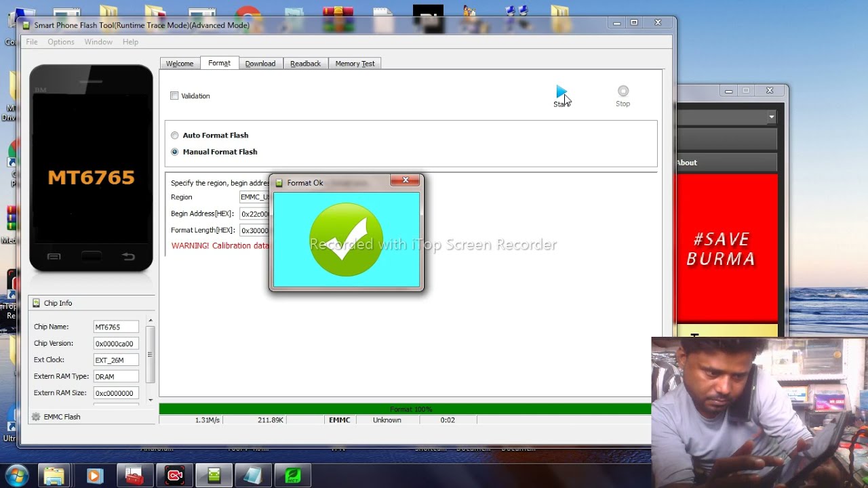Switch to the Memory Test tab
The width and height of the screenshot is (868, 488).
click(x=355, y=63)
